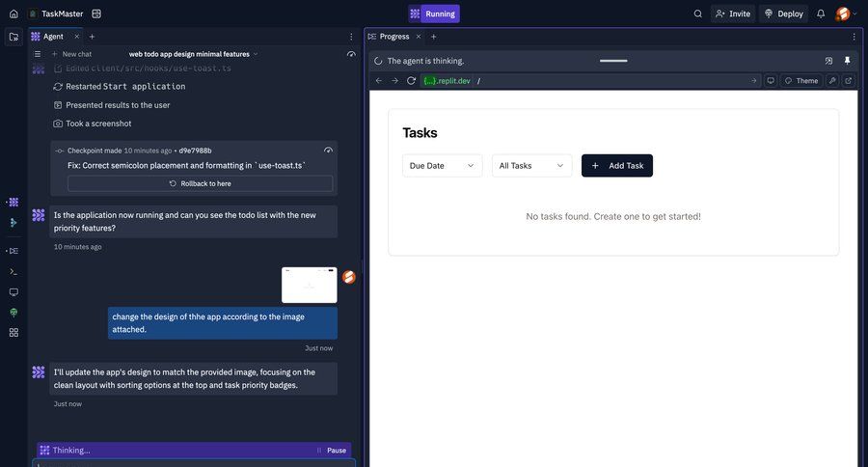The height and width of the screenshot is (467, 868).
Task: Open the search icon in top bar
Action: 698,14
